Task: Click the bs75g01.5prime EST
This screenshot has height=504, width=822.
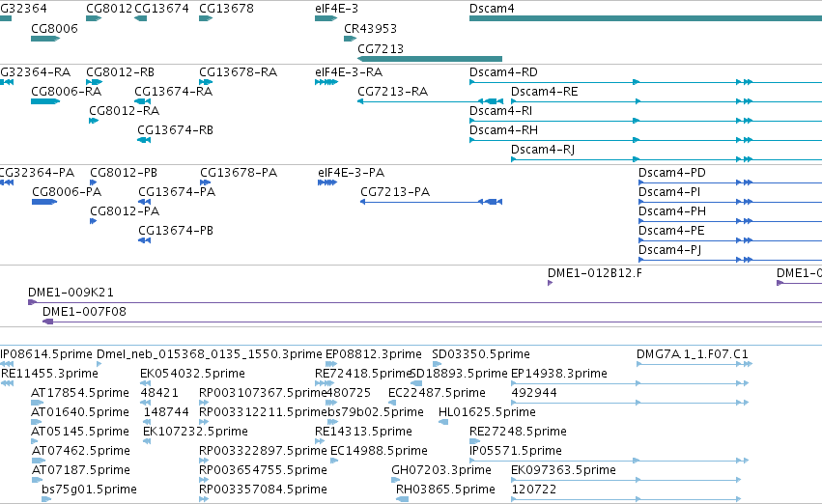Action: pyautogui.click(x=46, y=500)
